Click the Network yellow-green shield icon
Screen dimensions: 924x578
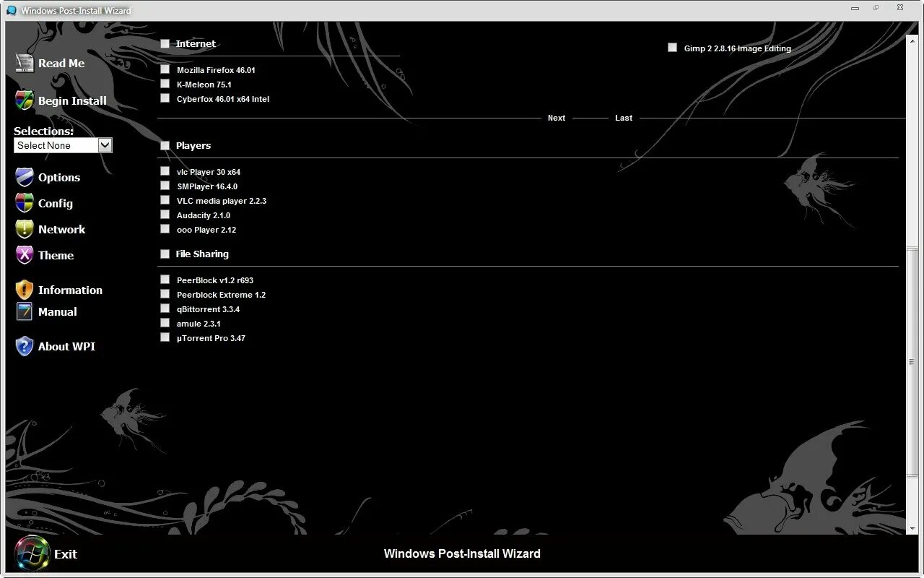pyautogui.click(x=25, y=229)
